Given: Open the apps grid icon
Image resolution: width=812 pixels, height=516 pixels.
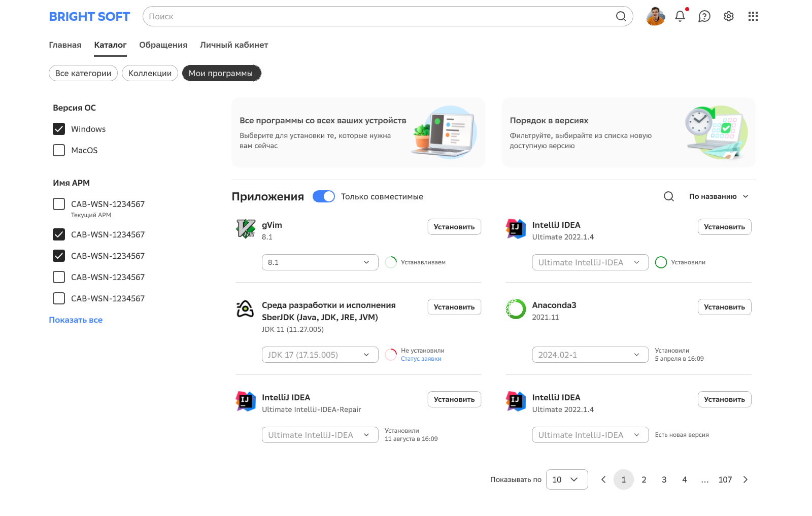Looking at the screenshot, I should coord(753,16).
